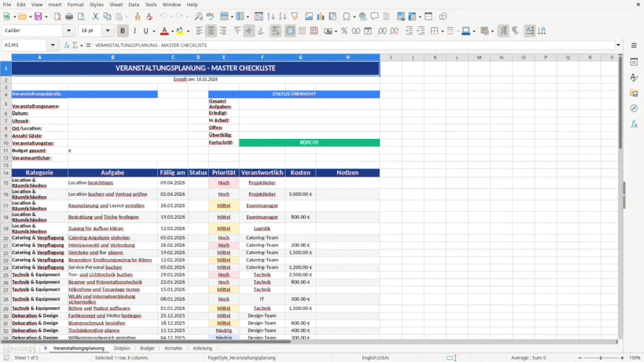Screen dimensions: 644x362
Task: Click the Save document icon
Action: pyautogui.click(x=38, y=16)
